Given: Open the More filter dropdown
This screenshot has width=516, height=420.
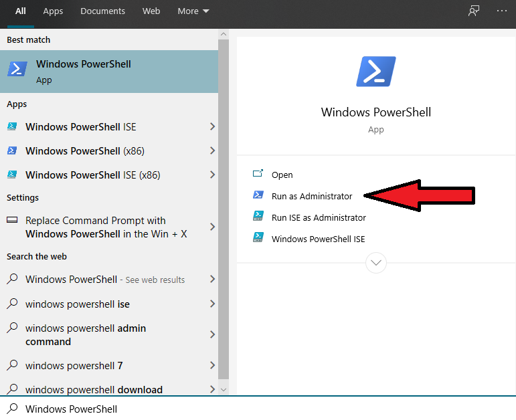Looking at the screenshot, I should point(193,11).
